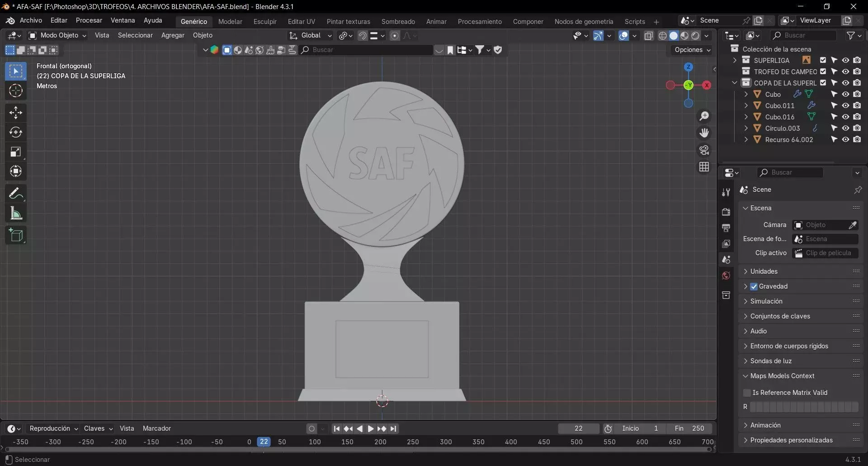Toggle camera view icon
The height and width of the screenshot is (466, 868).
[x=704, y=150]
